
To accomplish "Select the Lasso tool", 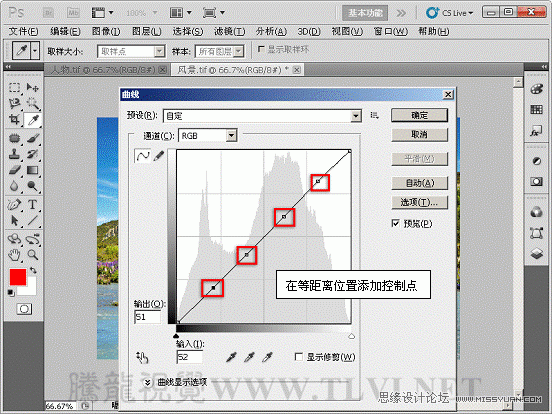I will point(14,104).
